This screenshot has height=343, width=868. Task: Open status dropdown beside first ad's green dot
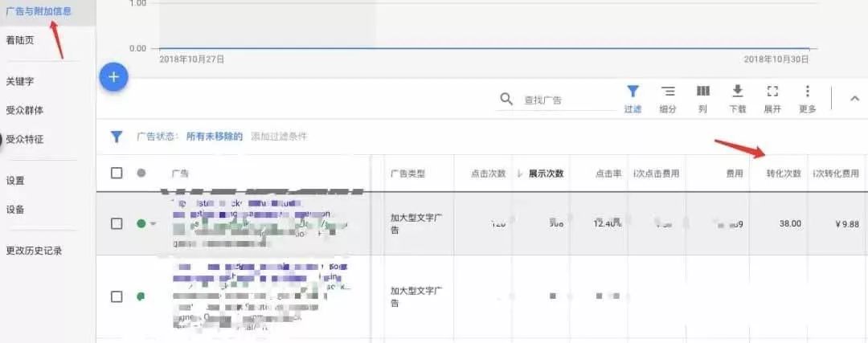click(x=153, y=223)
